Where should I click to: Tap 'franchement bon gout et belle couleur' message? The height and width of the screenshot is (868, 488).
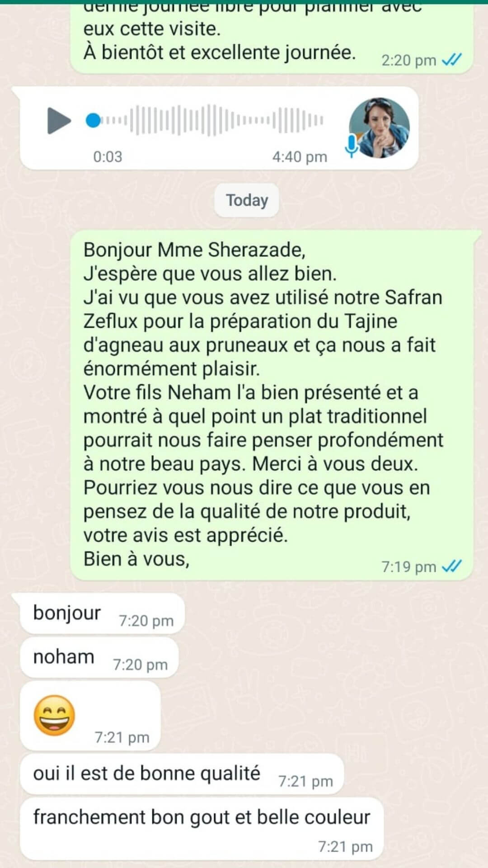pyautogui.click(x=202, y=829)
